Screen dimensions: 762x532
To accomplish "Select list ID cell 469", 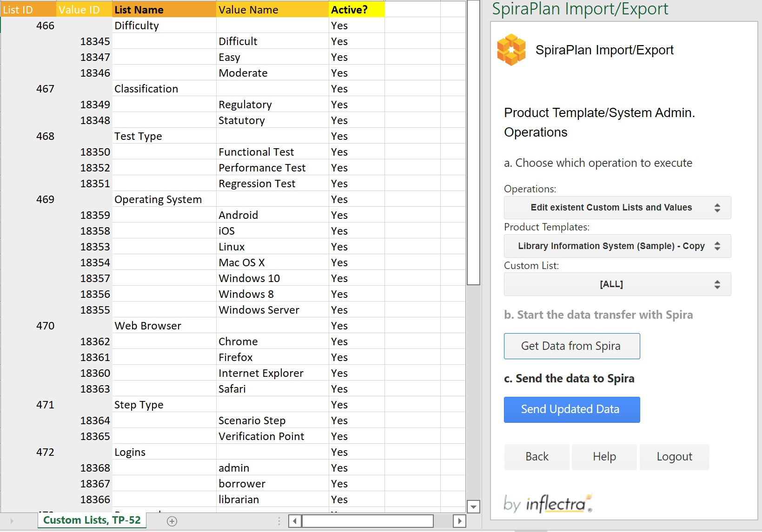I will (x=29, y=199).
